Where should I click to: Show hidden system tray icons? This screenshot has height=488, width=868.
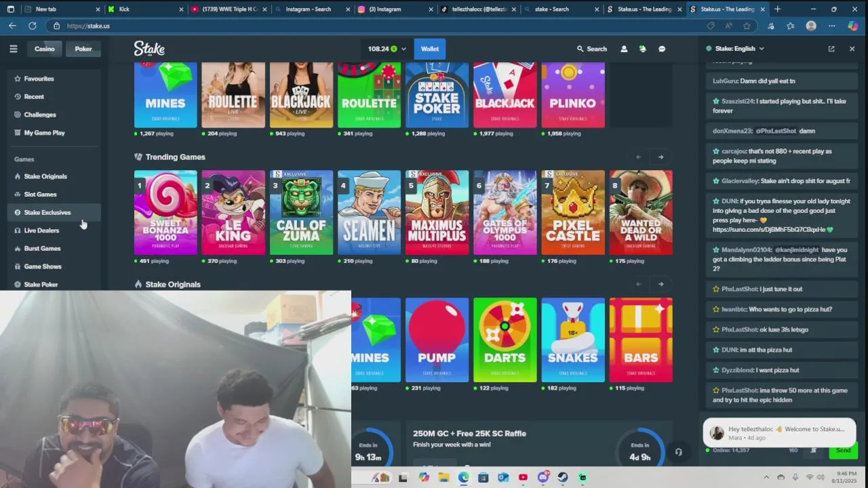click(766, 477)
